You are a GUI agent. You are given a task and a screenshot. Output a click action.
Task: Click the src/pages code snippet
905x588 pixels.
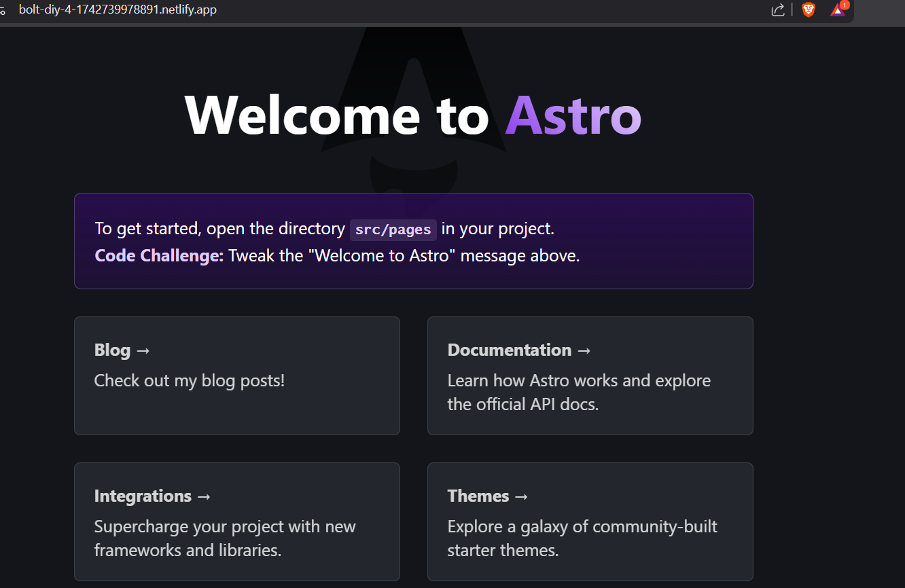point(393,229)
